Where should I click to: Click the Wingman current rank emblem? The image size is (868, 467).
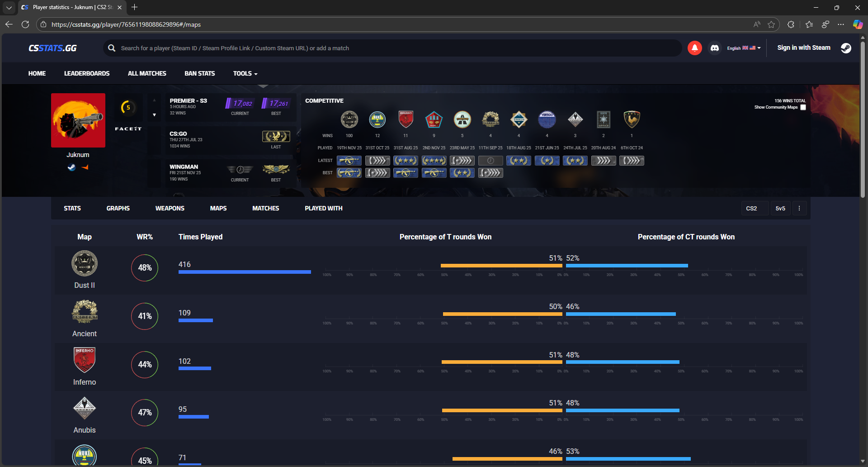click(240, 169)
